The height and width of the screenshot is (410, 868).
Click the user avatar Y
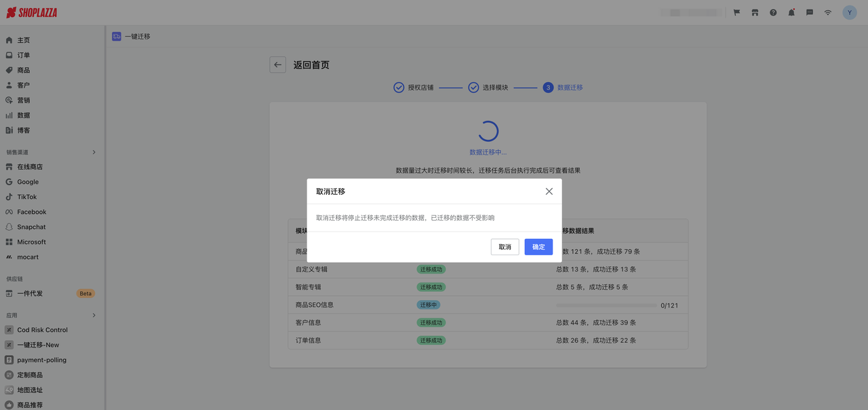(x=850, y=13)
